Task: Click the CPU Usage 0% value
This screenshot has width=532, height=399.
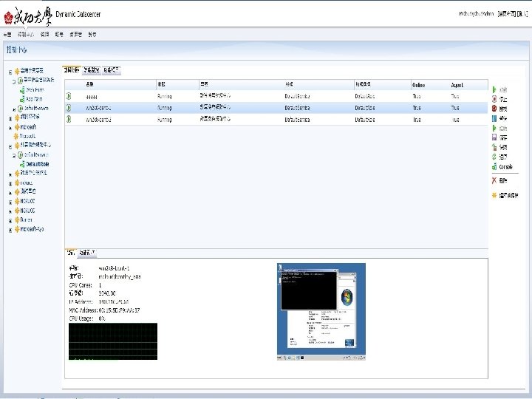Action: pyautogui.click(x=102, y=318)
